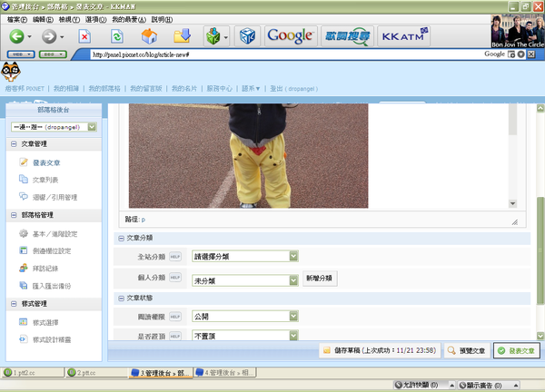Click the icon beside 樣式設計精靈

tap(24, 339)
